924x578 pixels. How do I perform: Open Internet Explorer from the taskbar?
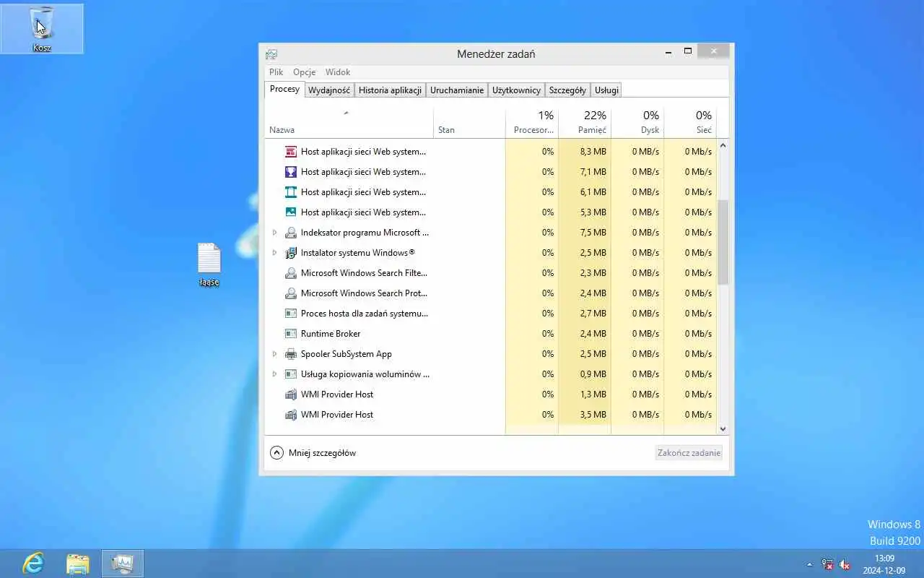tap(33, 563)
